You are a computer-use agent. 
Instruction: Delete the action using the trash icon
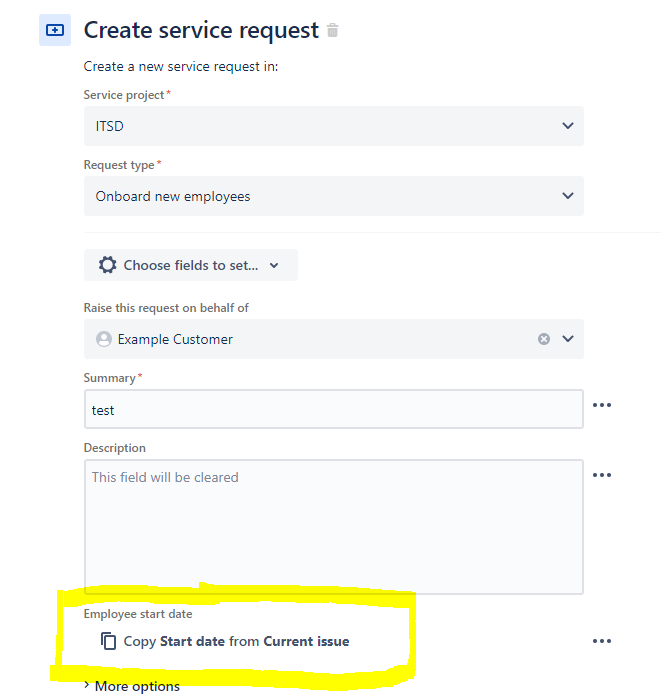(x=332, y=31)
